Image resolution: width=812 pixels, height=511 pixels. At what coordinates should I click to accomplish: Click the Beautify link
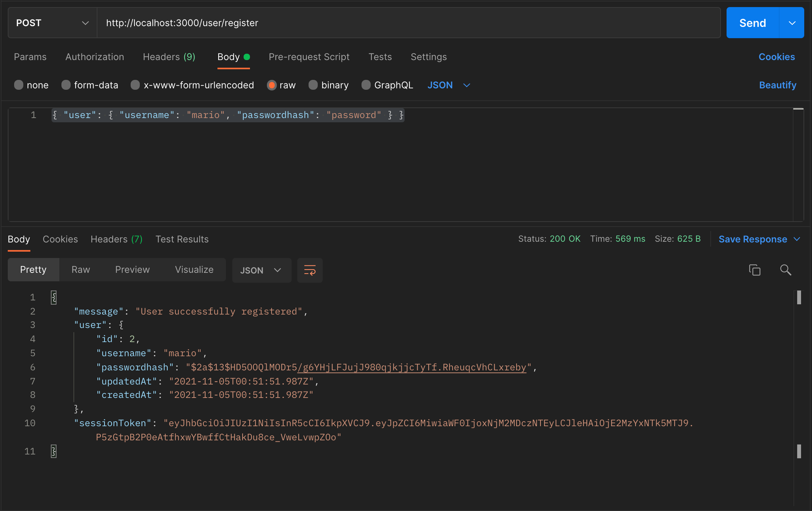[777, 85]
